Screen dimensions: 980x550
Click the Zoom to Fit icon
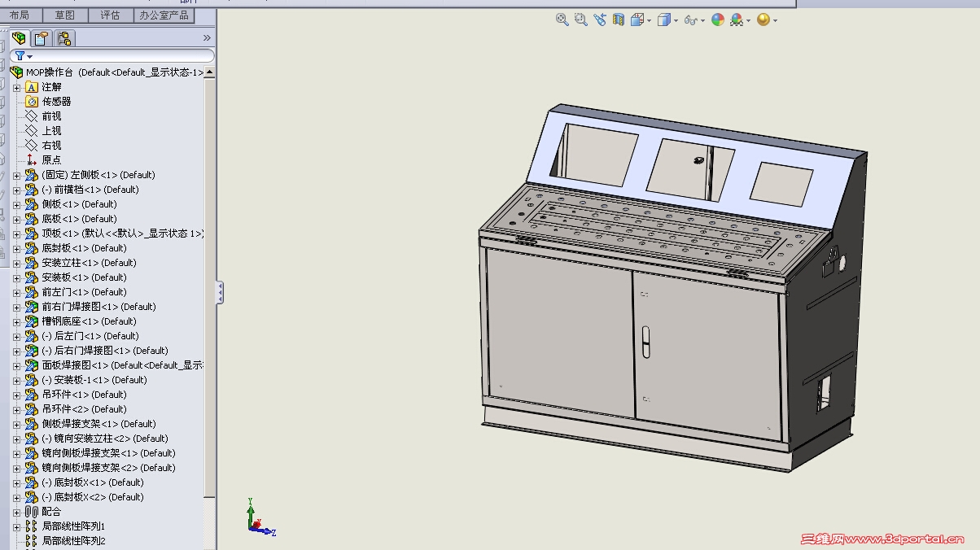(562, 20)
